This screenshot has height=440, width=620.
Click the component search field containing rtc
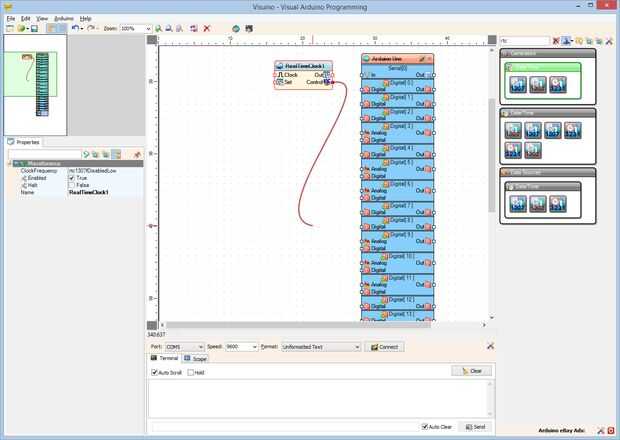525,41
